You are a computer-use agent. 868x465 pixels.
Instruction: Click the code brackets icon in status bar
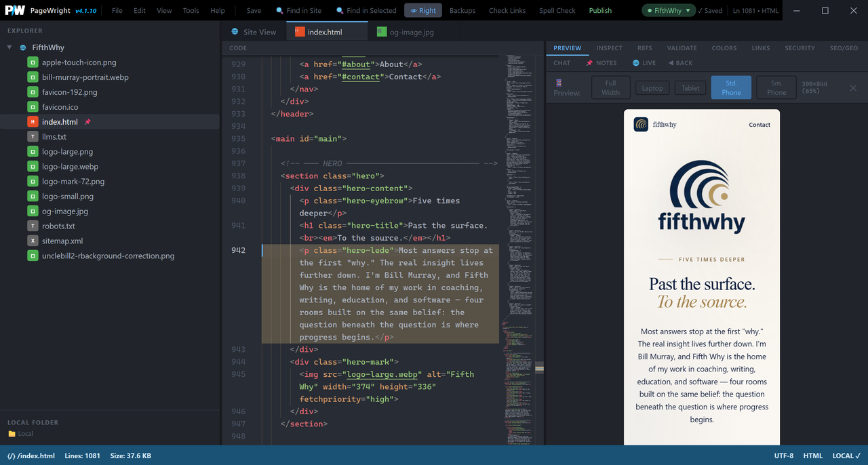(x=11, y=456)
